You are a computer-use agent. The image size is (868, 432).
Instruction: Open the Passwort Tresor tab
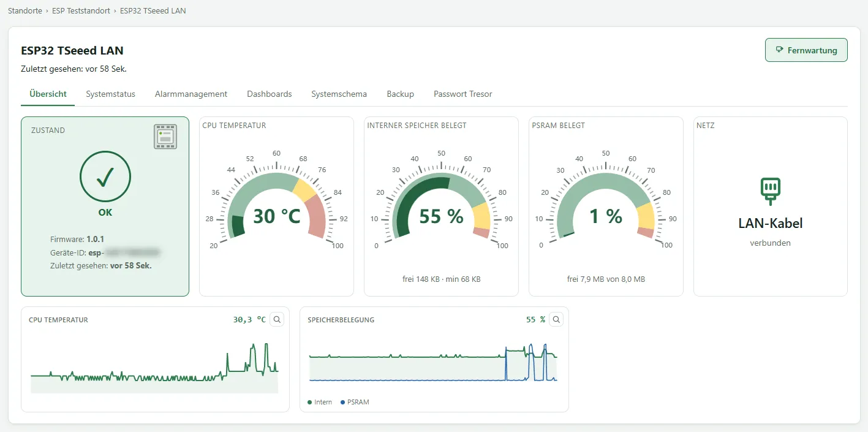coord(463,94)
